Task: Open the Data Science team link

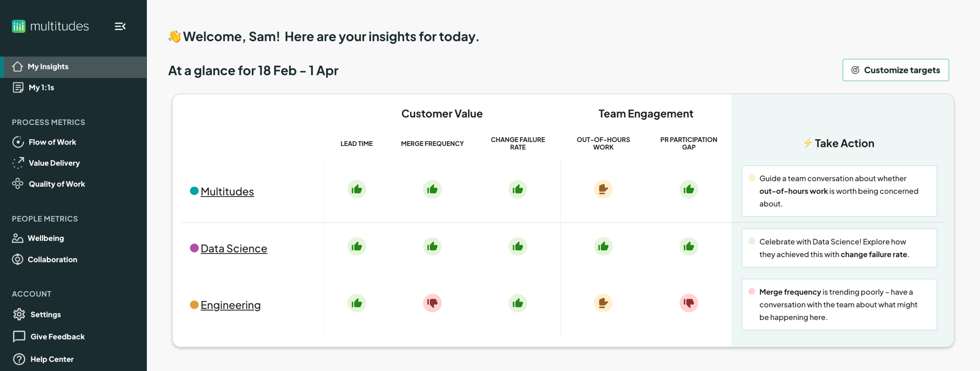Action: [x=234, y=248]
